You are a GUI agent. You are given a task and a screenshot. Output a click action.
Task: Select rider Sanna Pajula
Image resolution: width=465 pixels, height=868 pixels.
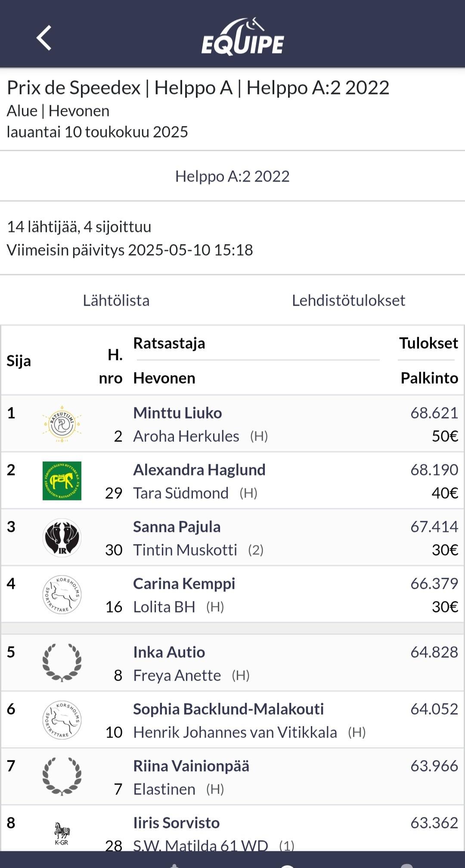pos(177,527)
